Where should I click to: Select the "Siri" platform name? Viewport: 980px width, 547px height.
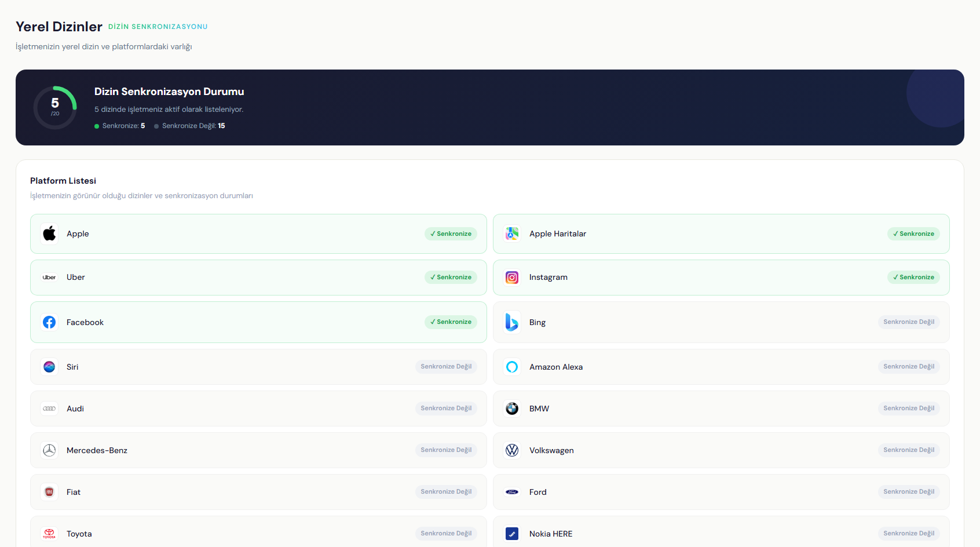72,367
